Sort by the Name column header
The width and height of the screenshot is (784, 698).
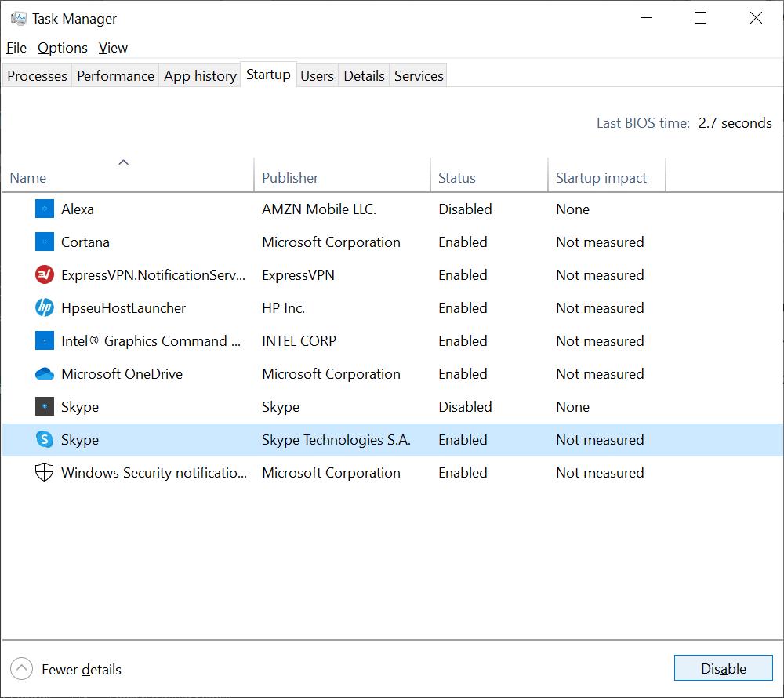[x=128, y=174]
